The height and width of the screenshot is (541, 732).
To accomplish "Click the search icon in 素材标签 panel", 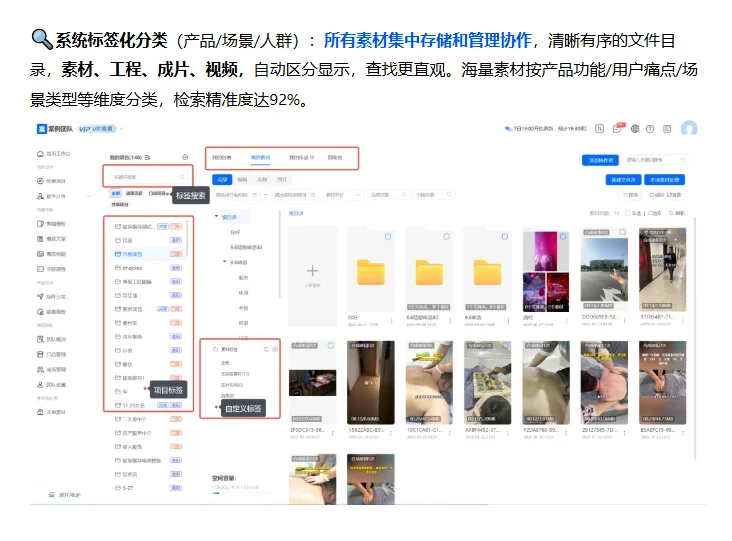I will pos(266,349).
